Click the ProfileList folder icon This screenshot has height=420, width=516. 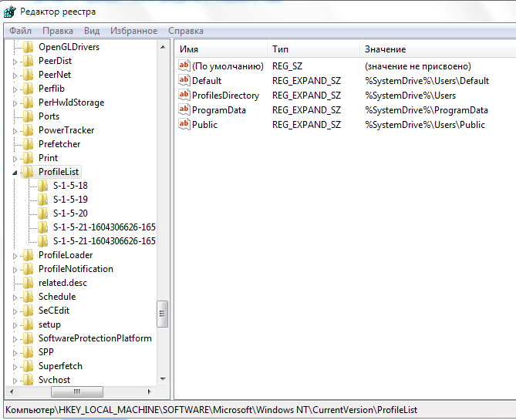tap(29, 172)
